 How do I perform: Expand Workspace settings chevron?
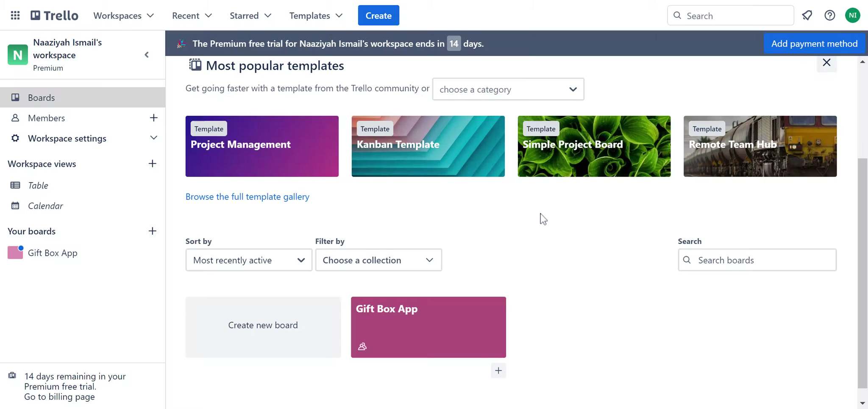click(x=153, y=138)
